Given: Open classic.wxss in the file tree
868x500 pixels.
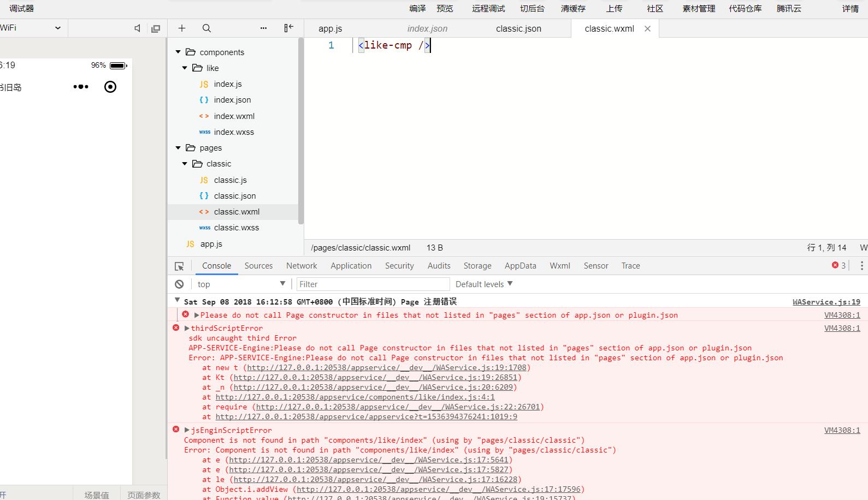Looking at the screenshot, I should coord(237,228).
